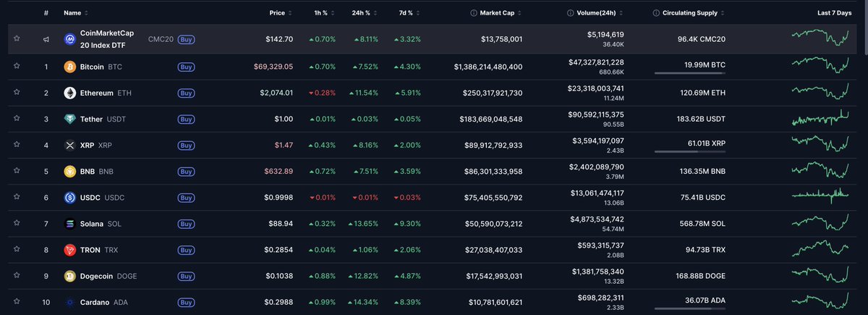Click info icon next to Circulating Supply header

pyautogui.click(x=656, y=13)
